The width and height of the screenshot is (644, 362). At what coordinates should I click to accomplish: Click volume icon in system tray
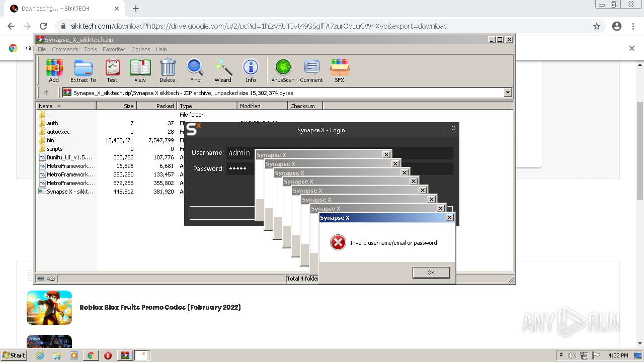572,355
